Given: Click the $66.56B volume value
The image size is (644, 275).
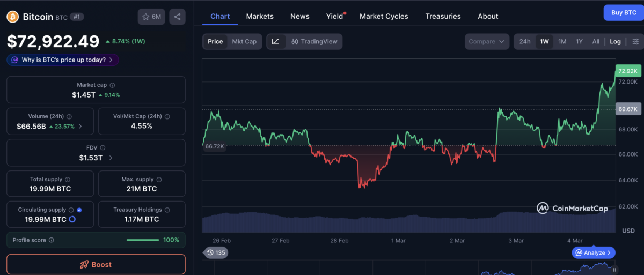Looking at the screenshot, I should (32, 127).
